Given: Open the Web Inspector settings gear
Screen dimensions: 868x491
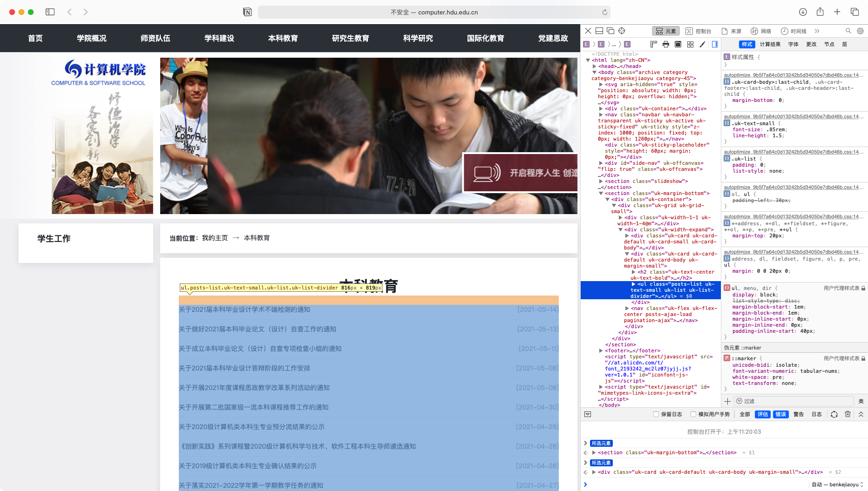Looking at the screenshot, I should click(860, 31).
